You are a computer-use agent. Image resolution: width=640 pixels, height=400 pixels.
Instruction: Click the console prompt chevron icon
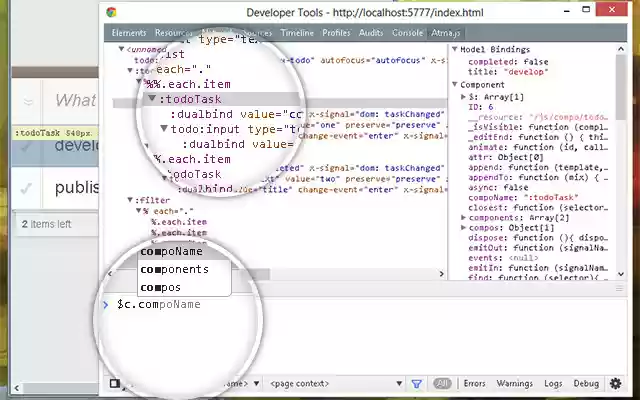106,304
